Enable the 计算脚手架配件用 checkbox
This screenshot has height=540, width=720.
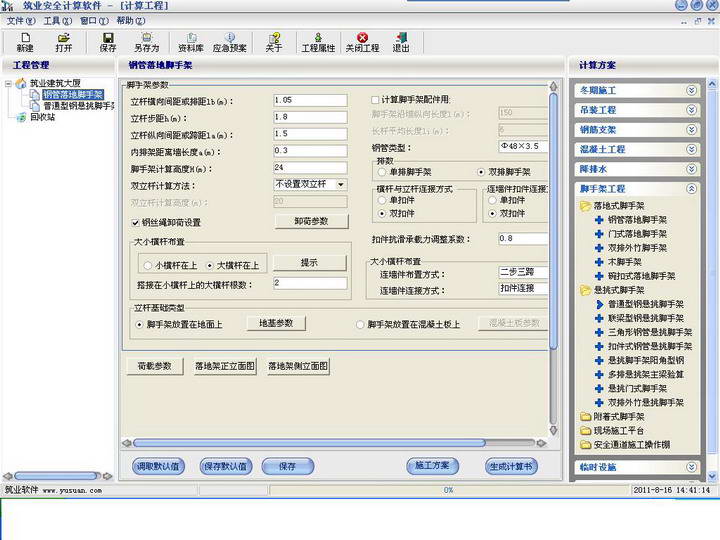point(376,100)
